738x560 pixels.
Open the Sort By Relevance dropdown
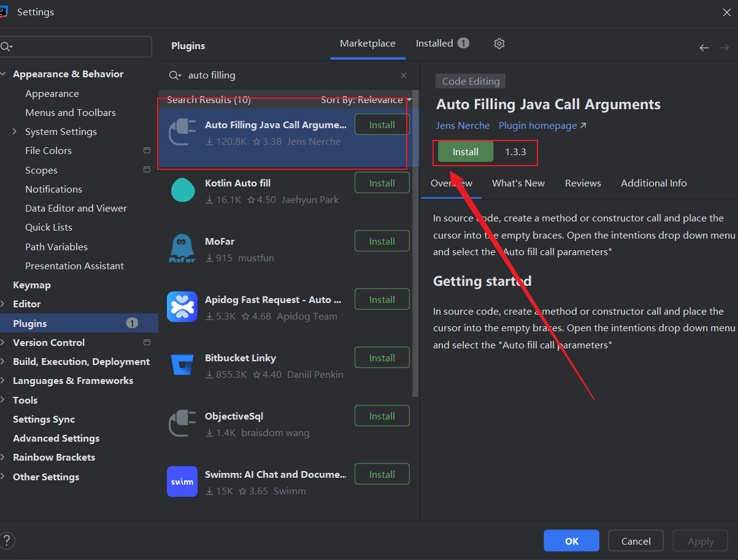tap(366, 100)
